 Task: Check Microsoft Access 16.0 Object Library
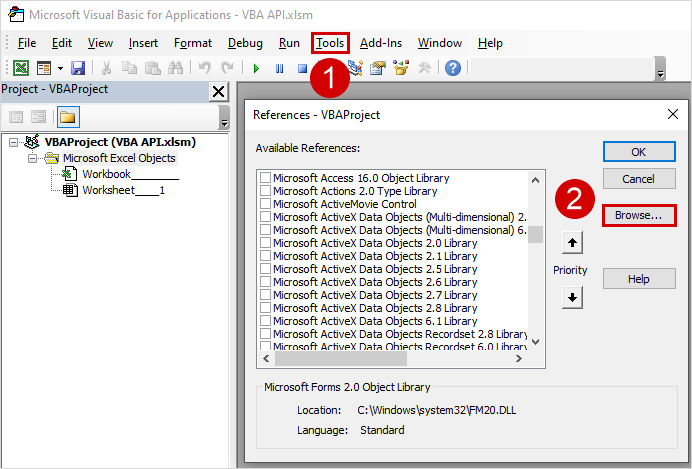[265, 178]
